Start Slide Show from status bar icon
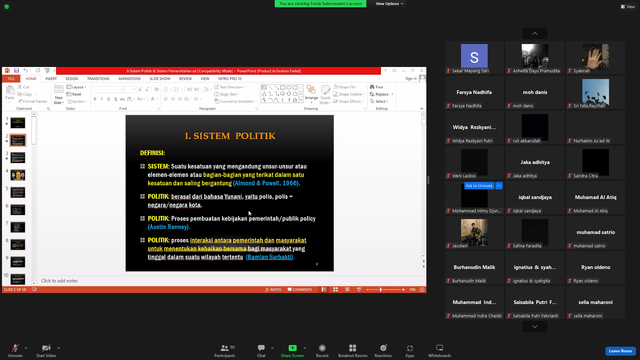Viewport: 640px width, 360px height. [359, 289]
